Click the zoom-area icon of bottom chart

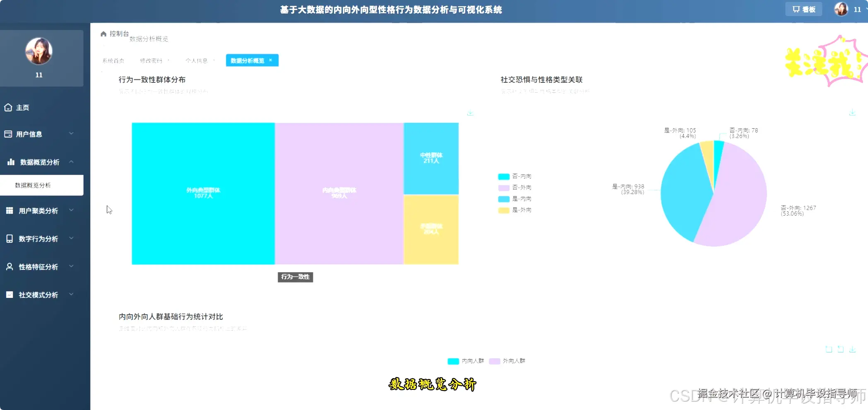tap(829, 349)
